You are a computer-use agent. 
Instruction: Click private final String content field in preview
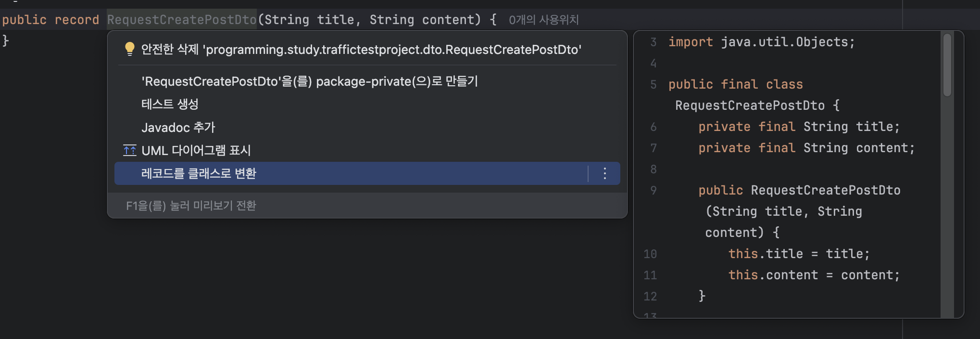806,148
